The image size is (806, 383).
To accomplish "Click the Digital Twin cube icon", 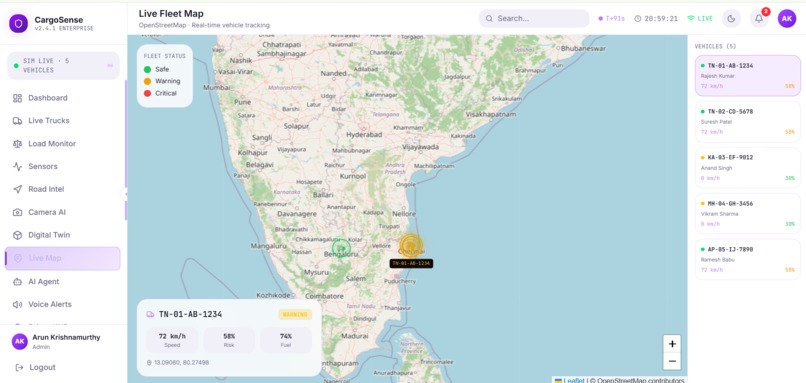I will click(x=17, y=235).
